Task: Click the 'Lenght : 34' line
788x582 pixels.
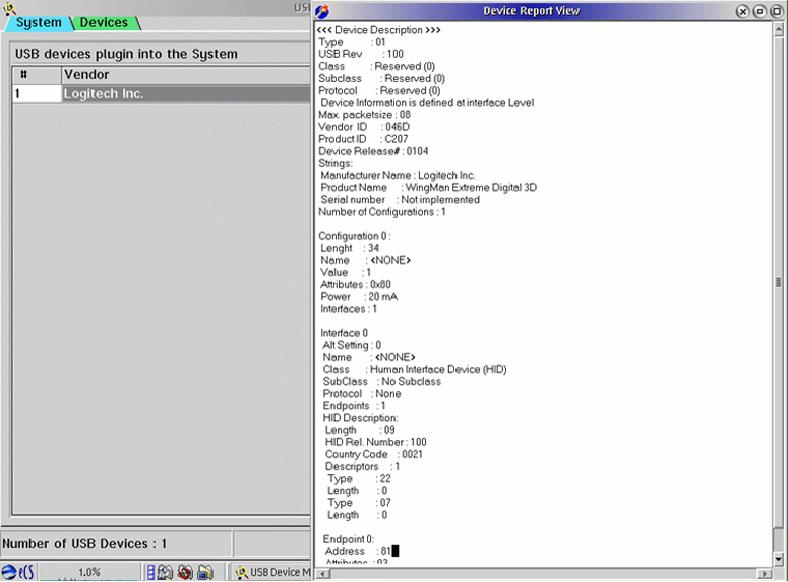Action: (x=350, y=248)
